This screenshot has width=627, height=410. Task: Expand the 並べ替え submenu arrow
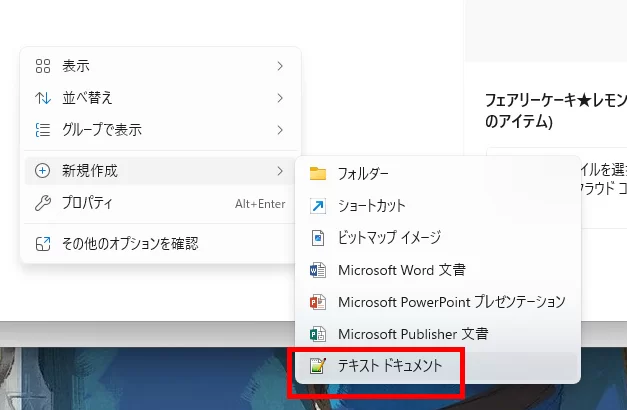coord(280,98)
